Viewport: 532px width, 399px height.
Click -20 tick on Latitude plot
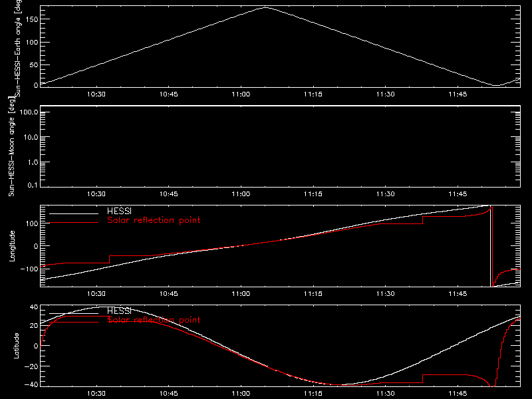(31, 366)
